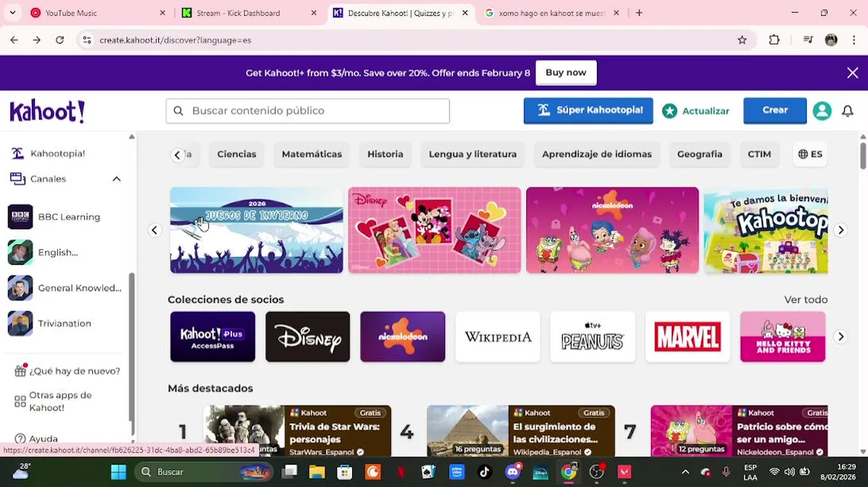The width and height of the screenshot is (868, 487).
Task: Go back in browser history
Action: coord(14,40)
